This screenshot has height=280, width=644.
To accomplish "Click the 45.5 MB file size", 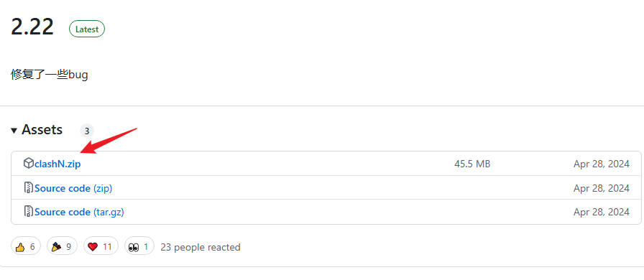I will [x=472, y=164].
